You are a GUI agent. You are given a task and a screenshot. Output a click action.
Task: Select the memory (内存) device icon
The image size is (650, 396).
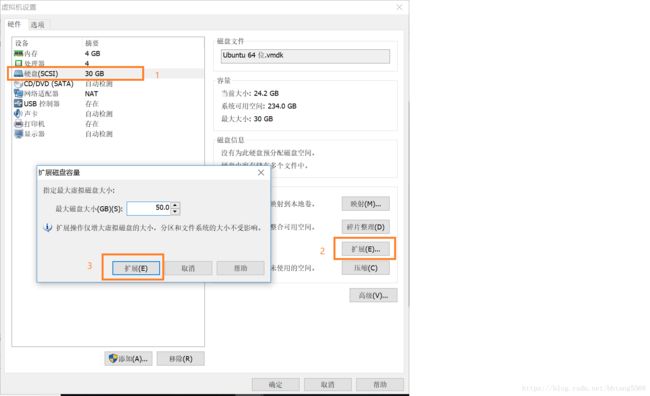18,53
